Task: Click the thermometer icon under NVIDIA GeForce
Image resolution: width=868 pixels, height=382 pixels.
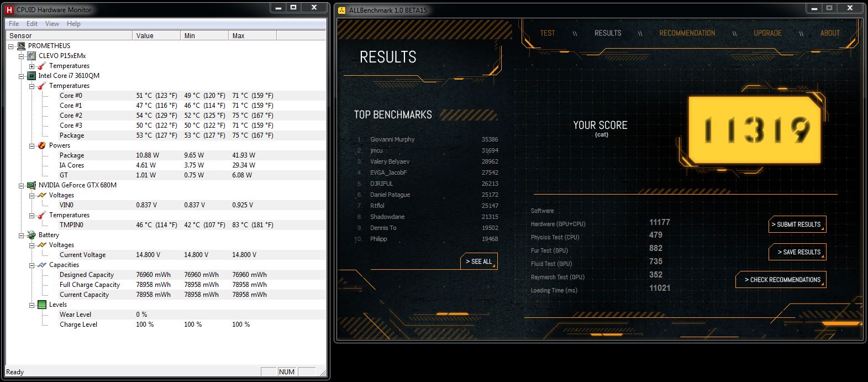Action: [x=41, y=215]
